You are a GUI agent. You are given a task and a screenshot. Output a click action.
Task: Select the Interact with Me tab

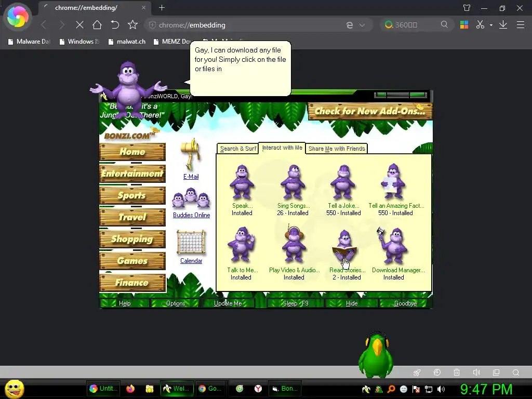click(282, 148)
